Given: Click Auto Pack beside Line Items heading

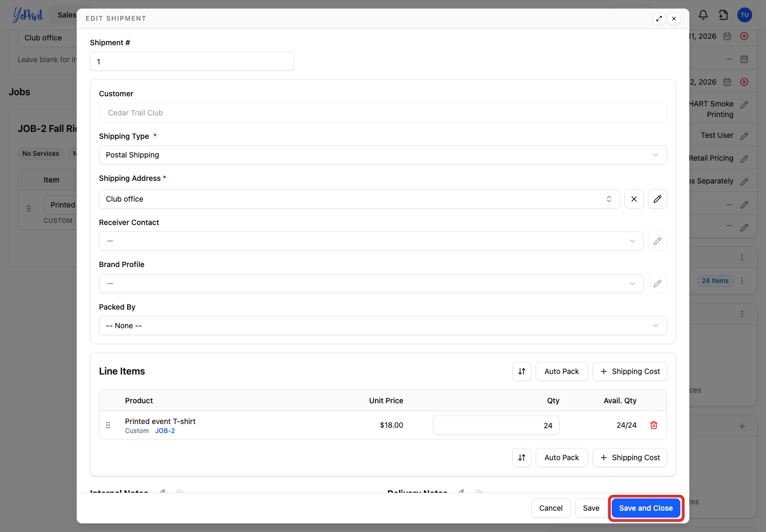Looking at the screenshot, I should click(x=562, y=371).
